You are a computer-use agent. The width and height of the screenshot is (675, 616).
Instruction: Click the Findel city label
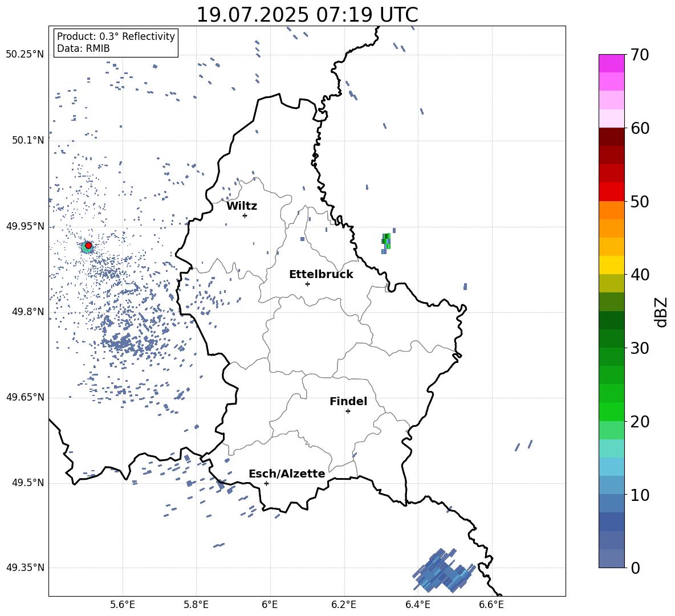pos(348,401)
